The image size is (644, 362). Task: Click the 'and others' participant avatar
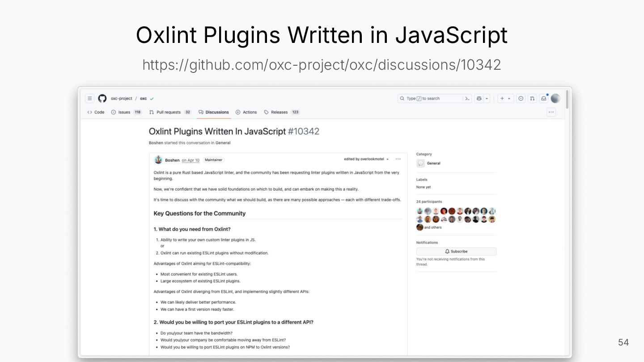pos(419,227)
